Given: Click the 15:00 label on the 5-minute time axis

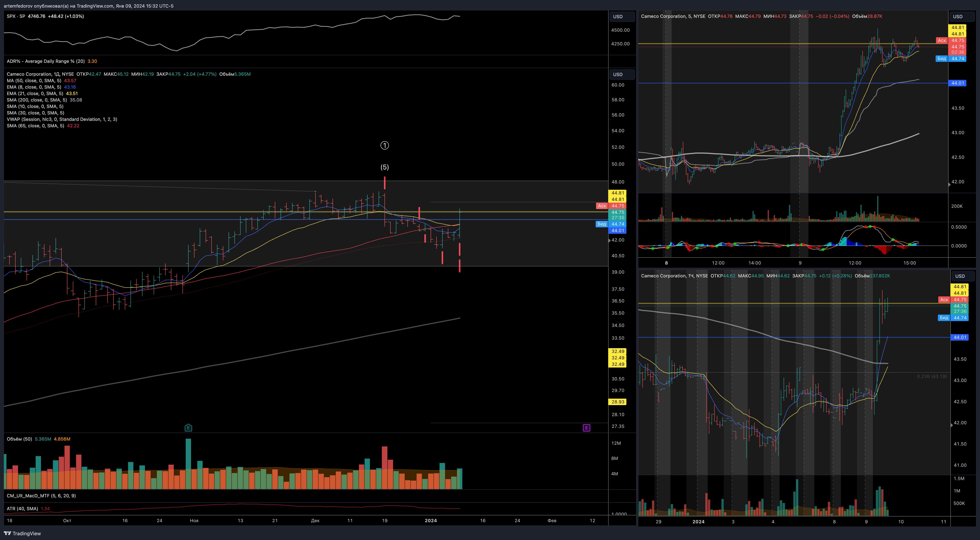Looking at the screenshot, I should 910,263.
